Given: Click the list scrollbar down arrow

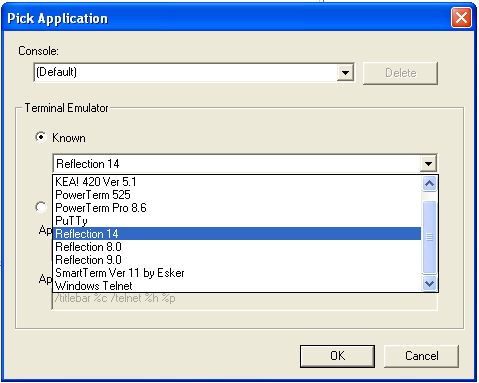Looking at the screenshot, I should tap(429, 284).
